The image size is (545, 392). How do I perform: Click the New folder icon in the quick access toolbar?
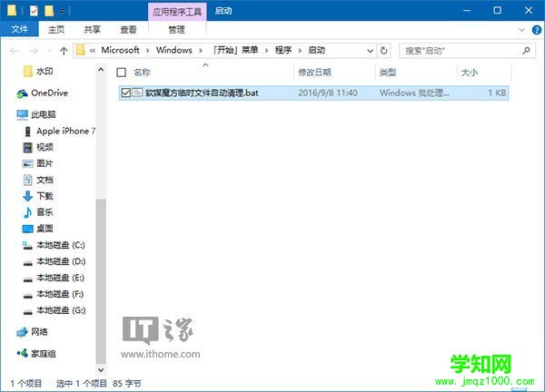(49, 11)
